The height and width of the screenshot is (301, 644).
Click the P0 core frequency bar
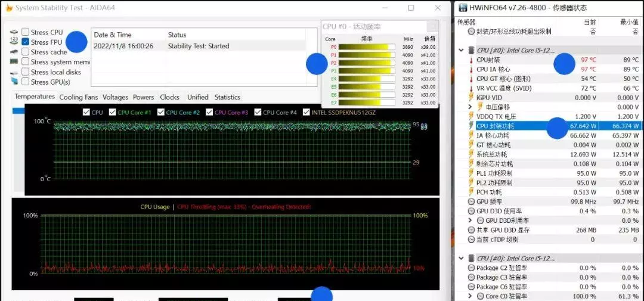tap(366, 47)
